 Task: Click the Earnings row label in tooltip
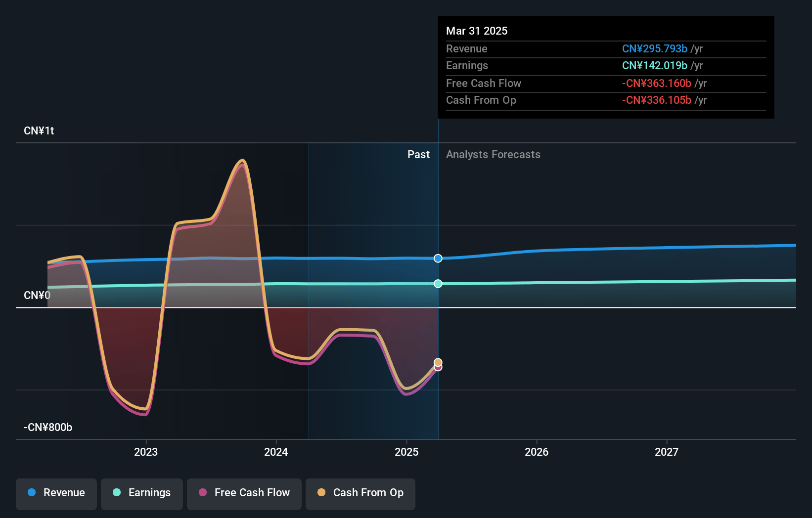tap(467, 66)
